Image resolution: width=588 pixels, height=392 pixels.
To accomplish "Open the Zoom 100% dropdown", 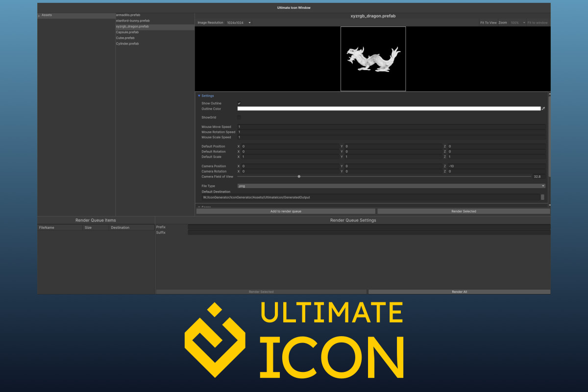I will click(x=517, y=23).
